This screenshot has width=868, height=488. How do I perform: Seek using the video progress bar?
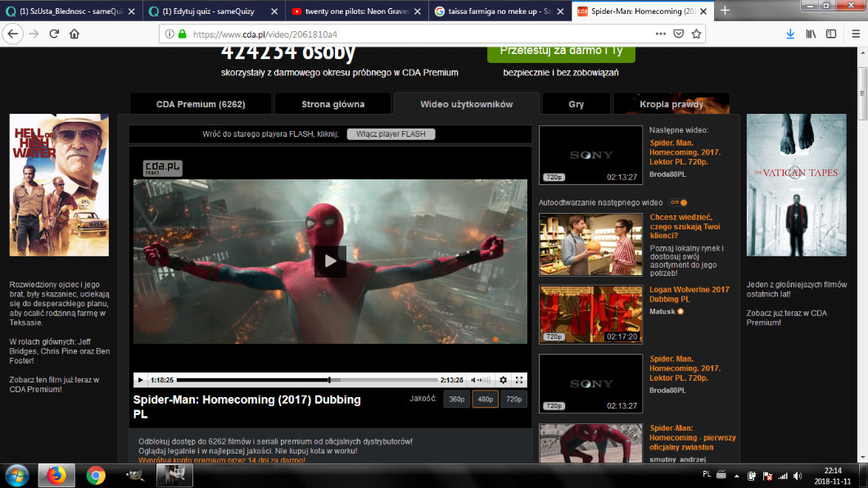(307, 380)
